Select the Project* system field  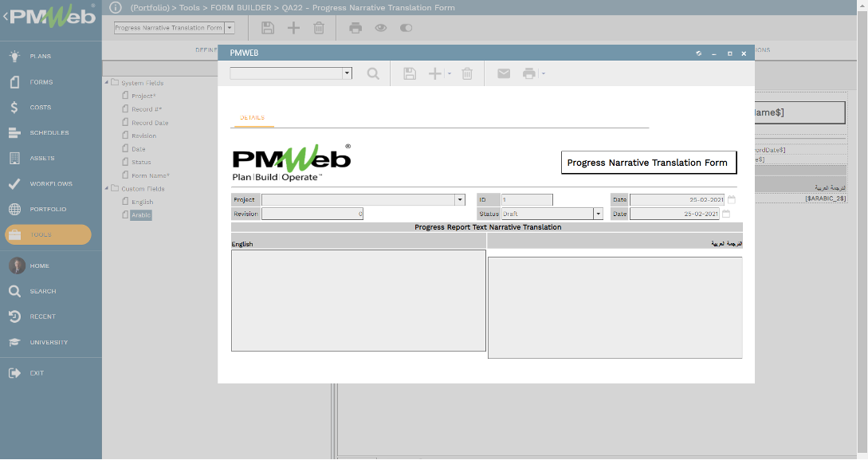[143, 96]
